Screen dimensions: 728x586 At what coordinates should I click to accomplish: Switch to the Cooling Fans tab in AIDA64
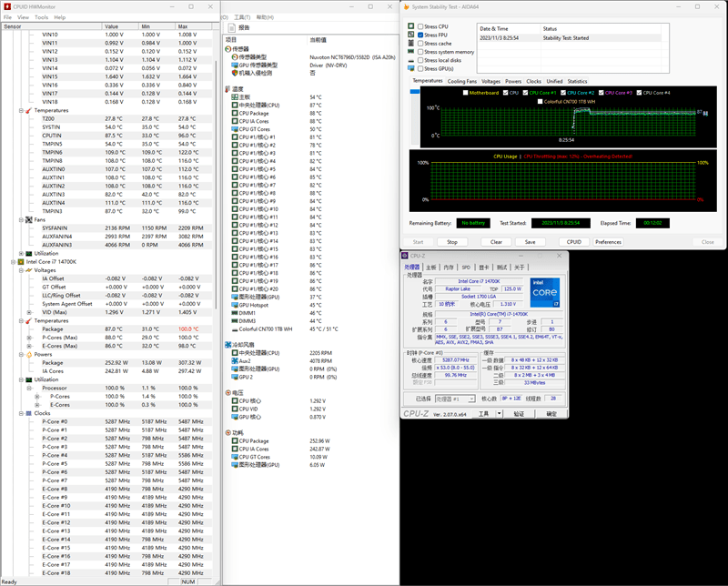coord(462,81)
